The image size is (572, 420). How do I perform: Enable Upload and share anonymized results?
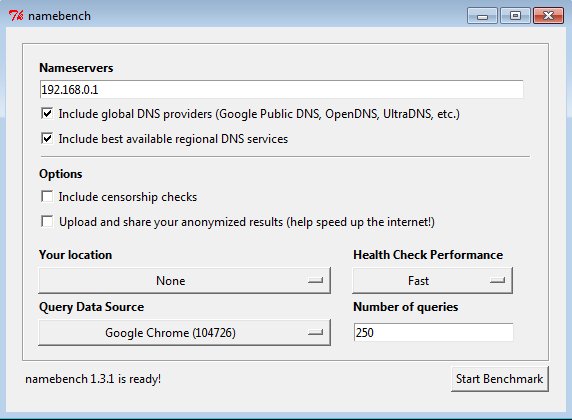tap(47, 221)
